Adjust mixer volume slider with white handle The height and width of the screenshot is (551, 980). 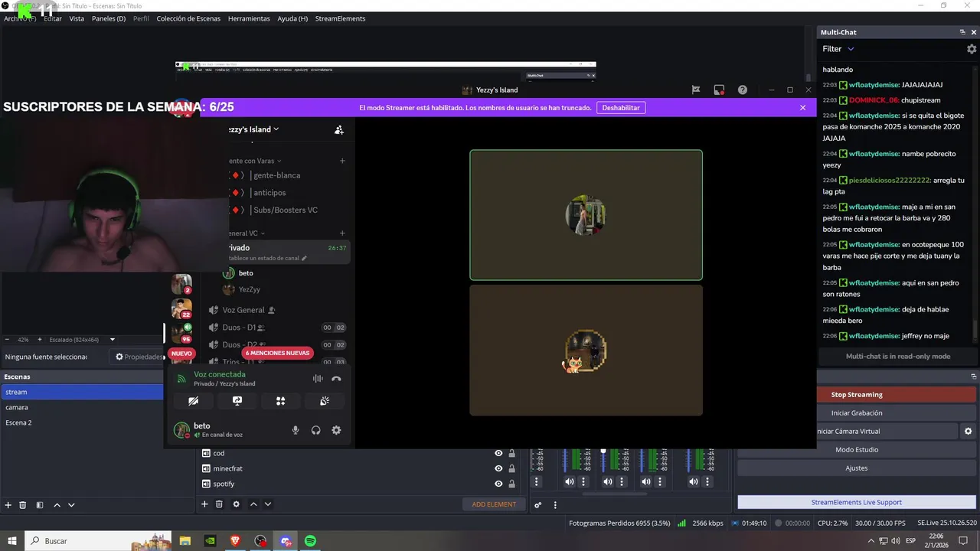pos(603,452)
